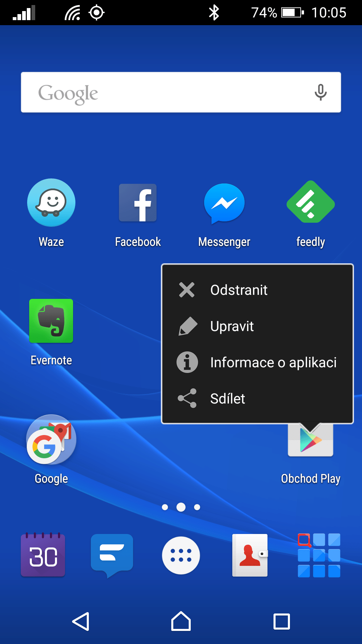The width and height of the screenshot is (362, 644).
Task: Select Upravit in the context menu
Action: tap(257, 326)
